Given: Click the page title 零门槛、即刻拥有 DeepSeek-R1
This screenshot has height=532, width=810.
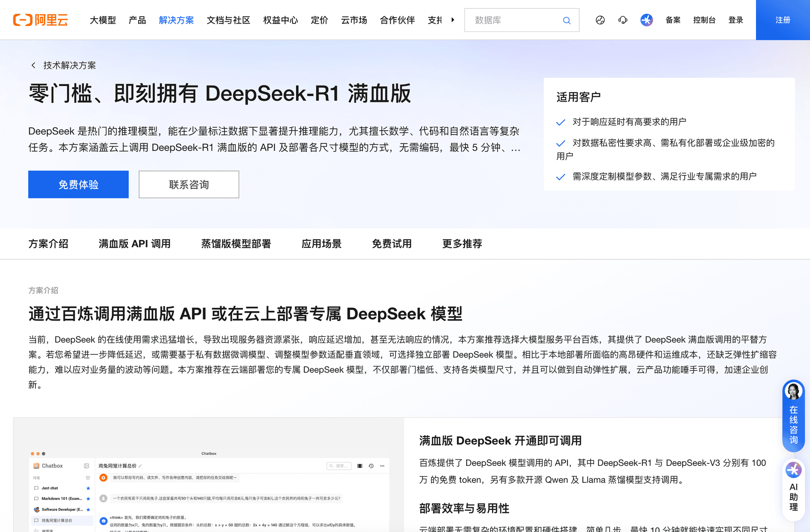Looking at the screenshot, I should [219, 93].
